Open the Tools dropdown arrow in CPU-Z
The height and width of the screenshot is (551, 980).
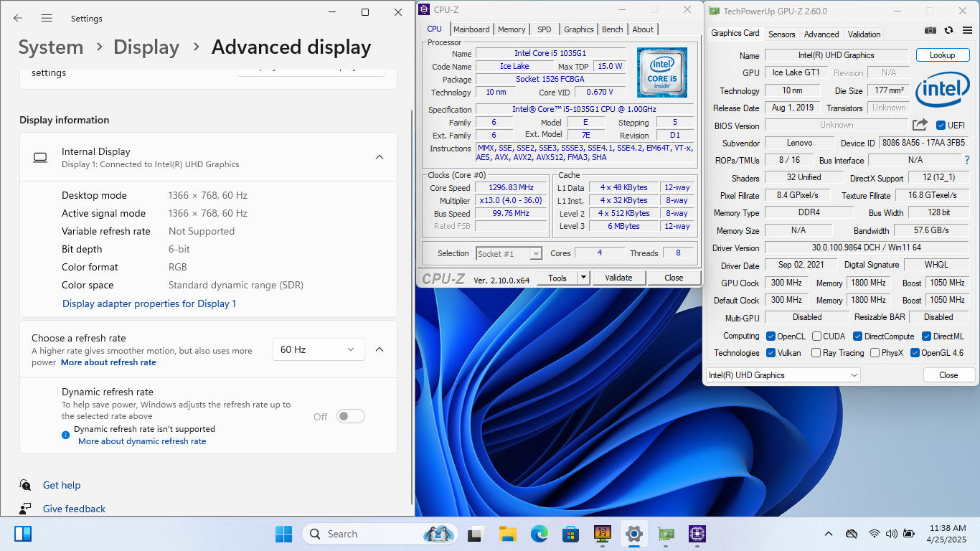point(583,278)
